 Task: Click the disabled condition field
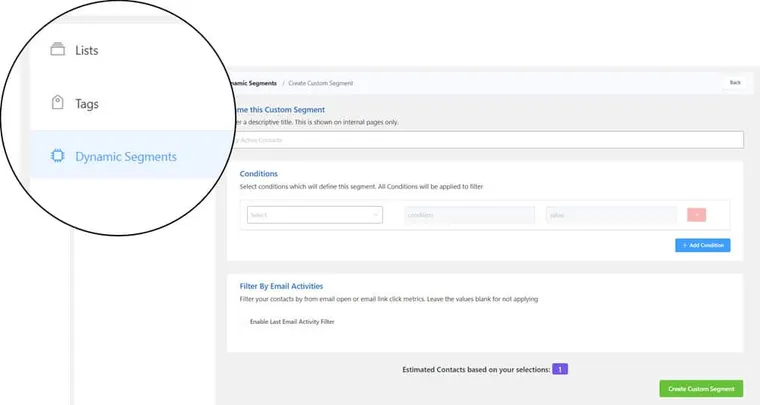click(x=469, y=215)
